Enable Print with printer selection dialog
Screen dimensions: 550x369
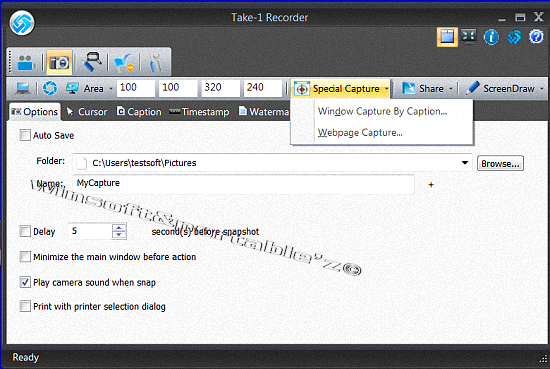point(25,306)
